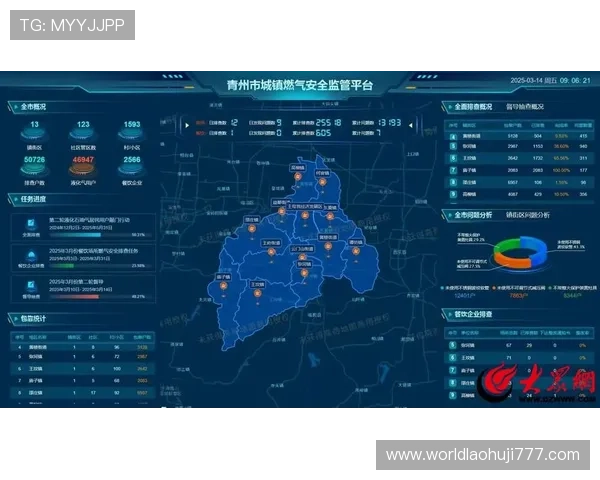Select the 任务进度 section header

(x=33, y=199)
